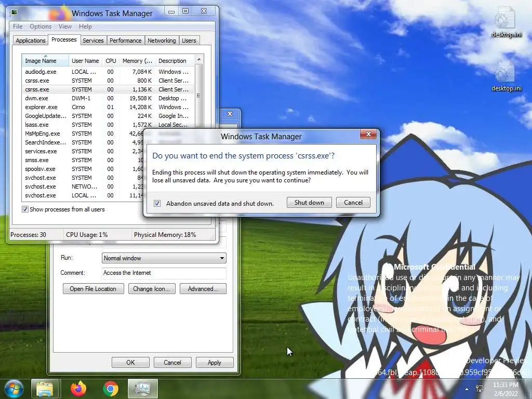The width and height of the screenshot is (532, 399).
Task: Select the csrss.exe row with 800 K
Action: coord(108,81)
